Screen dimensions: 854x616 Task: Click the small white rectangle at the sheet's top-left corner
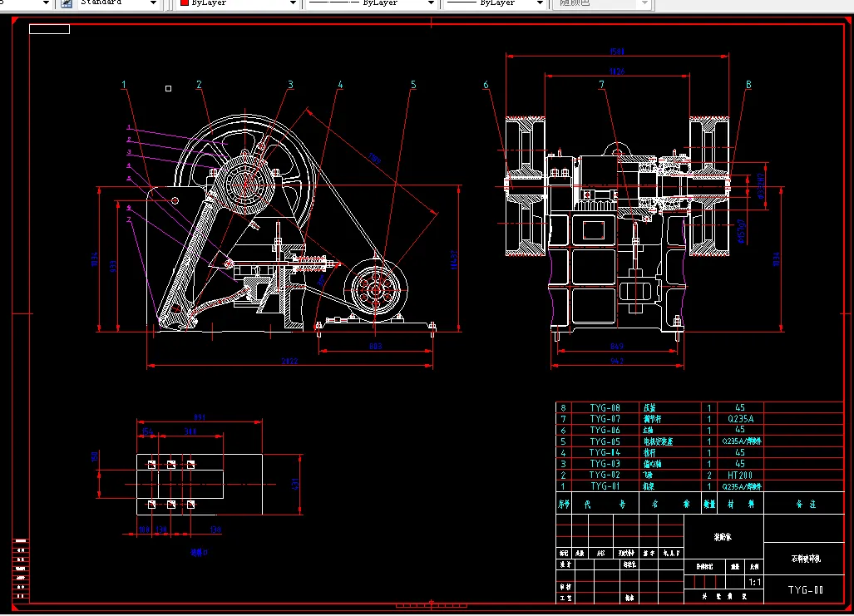pos(50,29)
